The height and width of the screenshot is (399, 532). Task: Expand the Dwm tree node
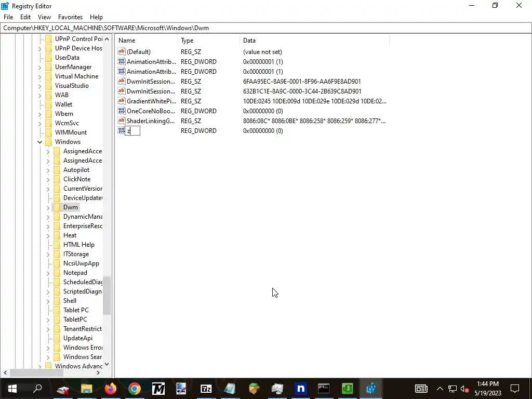[x=48, y=207]
